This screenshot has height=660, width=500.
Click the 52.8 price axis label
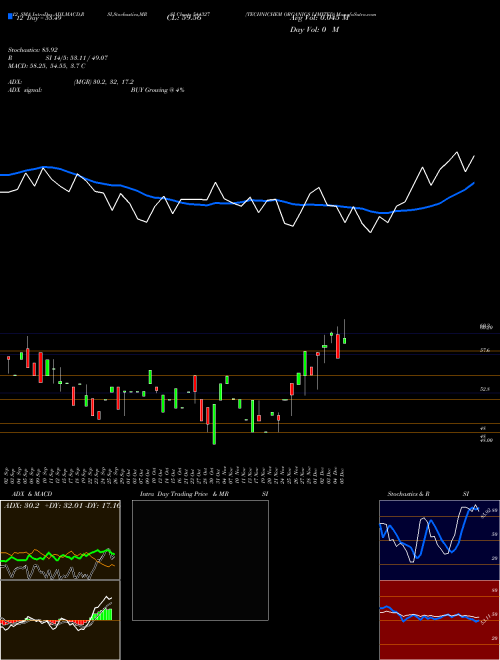point(485,390)
